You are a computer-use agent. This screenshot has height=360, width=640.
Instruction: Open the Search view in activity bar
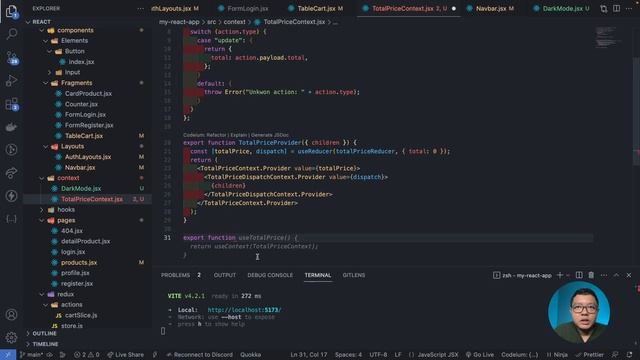coord(11,34)
